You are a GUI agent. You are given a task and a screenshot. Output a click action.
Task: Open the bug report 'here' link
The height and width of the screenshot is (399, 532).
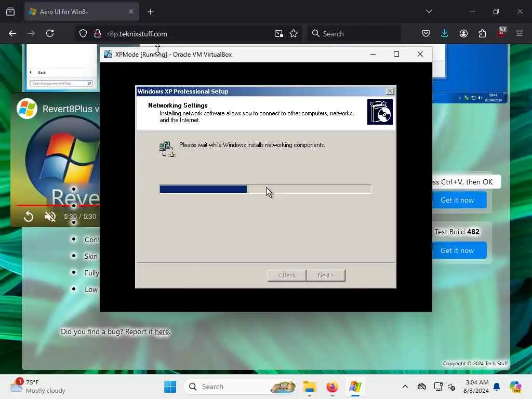click(x=162, y=332)
